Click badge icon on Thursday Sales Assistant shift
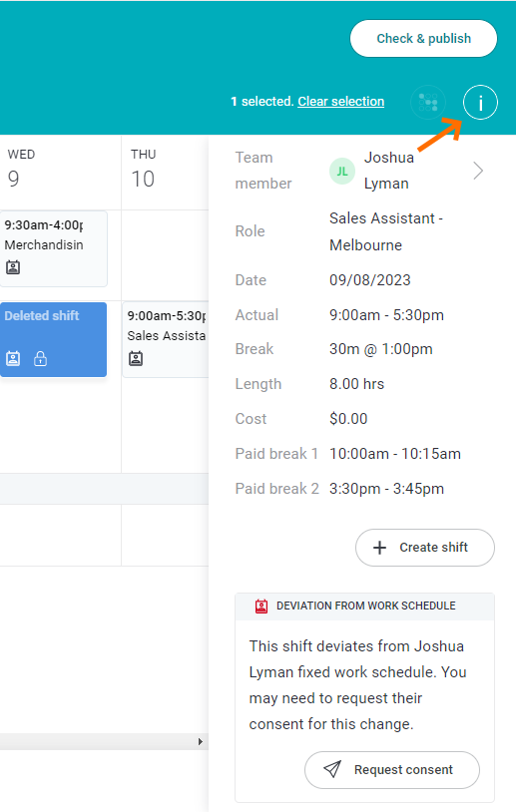Image resolution: width=516 pixels, height=812 pixels. tap(136, 358)
